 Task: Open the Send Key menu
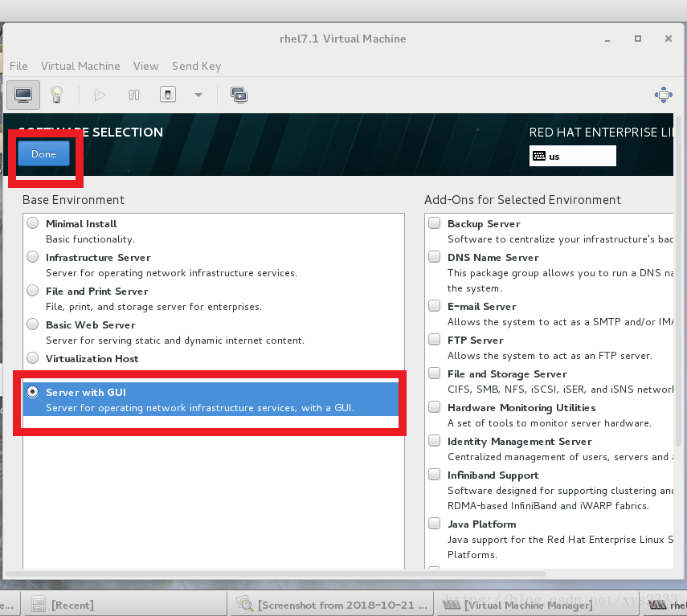(196, 66)
